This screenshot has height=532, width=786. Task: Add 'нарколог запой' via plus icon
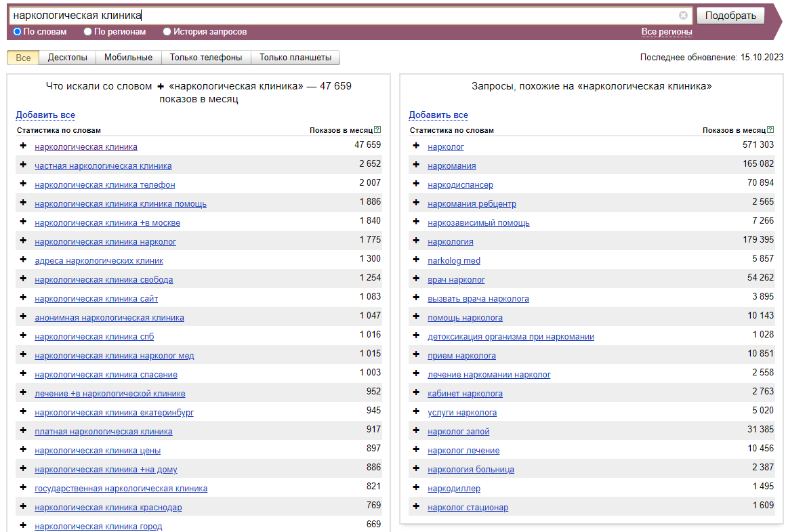point(416,430)
